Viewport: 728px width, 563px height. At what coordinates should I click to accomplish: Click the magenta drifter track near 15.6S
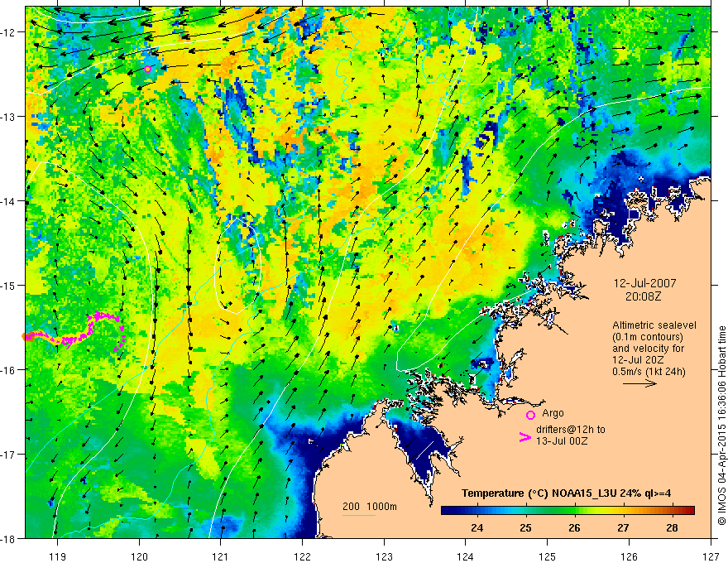(x=74, y=330)
